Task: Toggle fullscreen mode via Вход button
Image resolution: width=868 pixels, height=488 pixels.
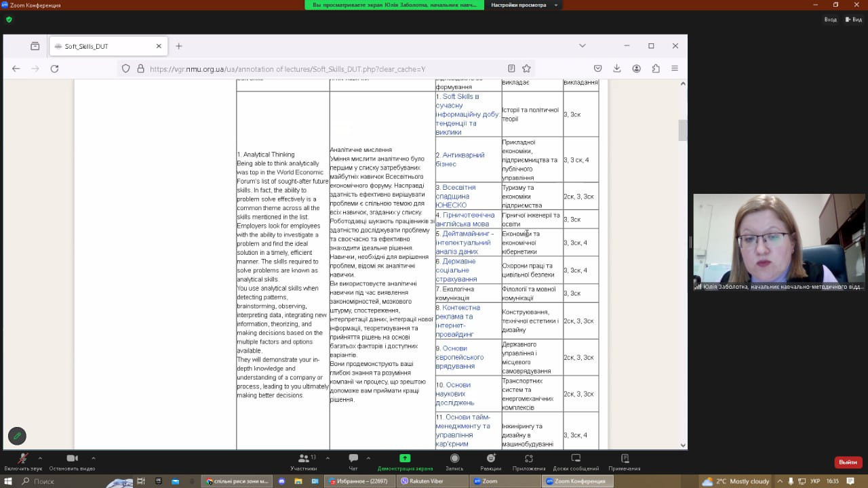Action: [829, 20]
